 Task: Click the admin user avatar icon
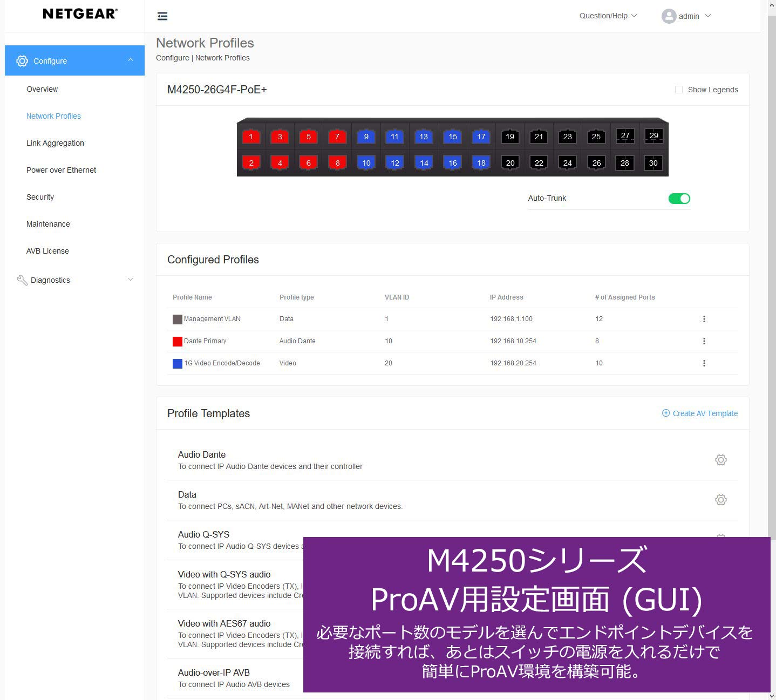click(x=669, y=16)
